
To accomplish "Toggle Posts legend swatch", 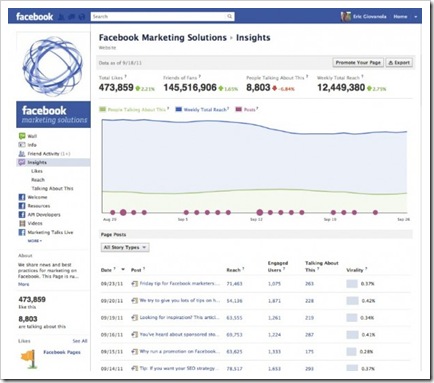I will coord(239,109).
